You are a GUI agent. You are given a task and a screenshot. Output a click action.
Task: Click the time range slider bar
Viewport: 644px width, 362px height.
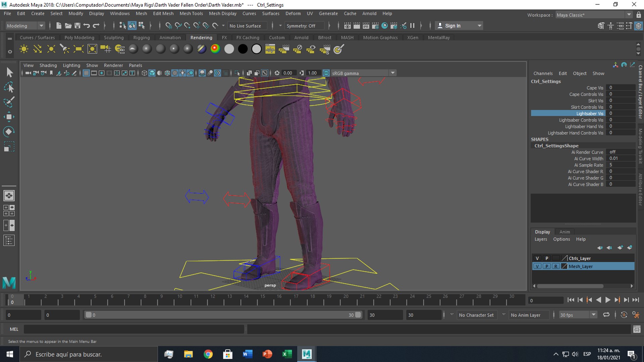[x=223, y=315]
